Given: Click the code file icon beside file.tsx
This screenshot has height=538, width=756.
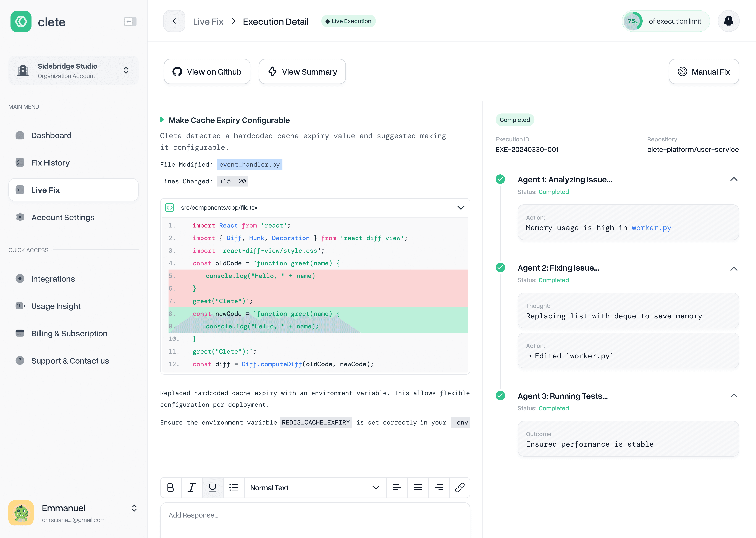Looking at the screenshot, I should [169, 207].
